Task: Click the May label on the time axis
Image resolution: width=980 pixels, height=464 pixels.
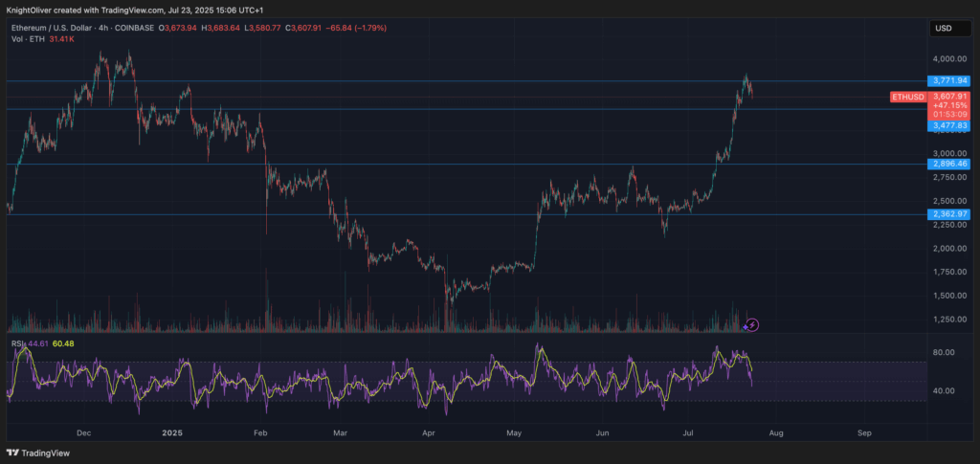Action: 515,433
